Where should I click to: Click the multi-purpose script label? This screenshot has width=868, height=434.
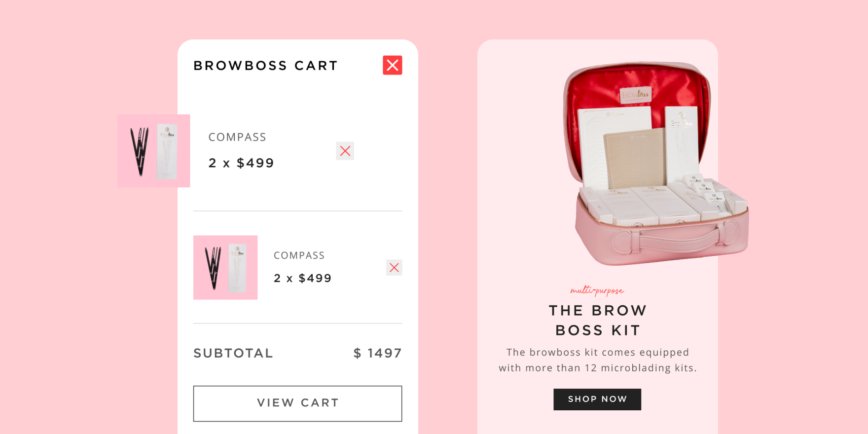tap(597, 290)
